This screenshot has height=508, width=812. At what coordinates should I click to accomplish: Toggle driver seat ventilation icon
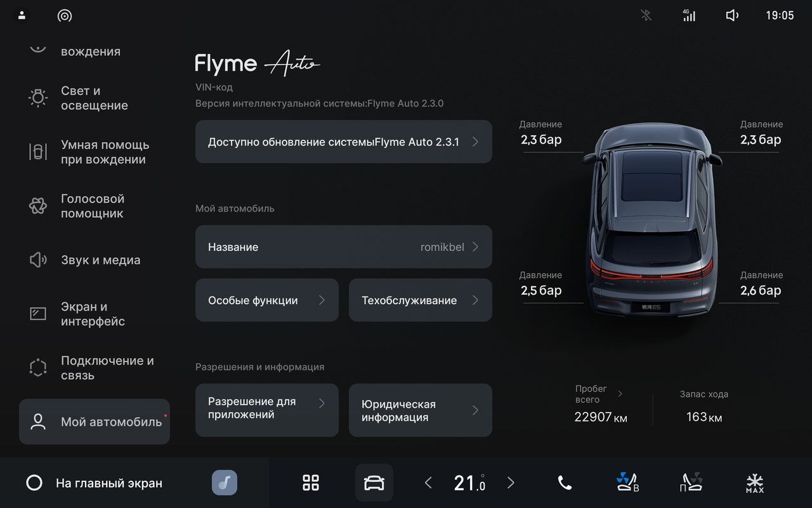click(627, 483)
